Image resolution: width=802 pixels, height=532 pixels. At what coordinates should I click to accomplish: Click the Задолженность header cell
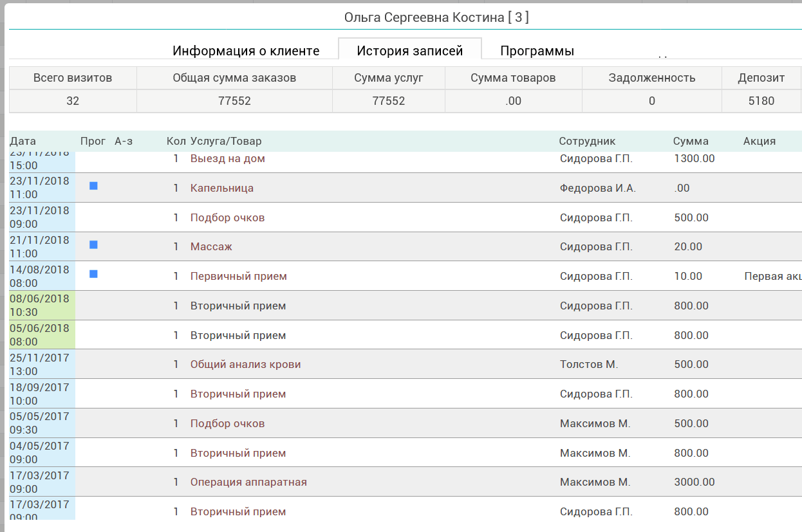click(652, 78)
